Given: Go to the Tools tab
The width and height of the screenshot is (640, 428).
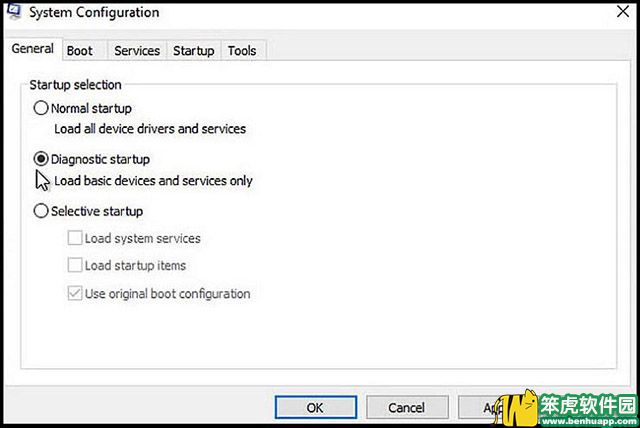Looking at the screenshot, I should 242,51.
